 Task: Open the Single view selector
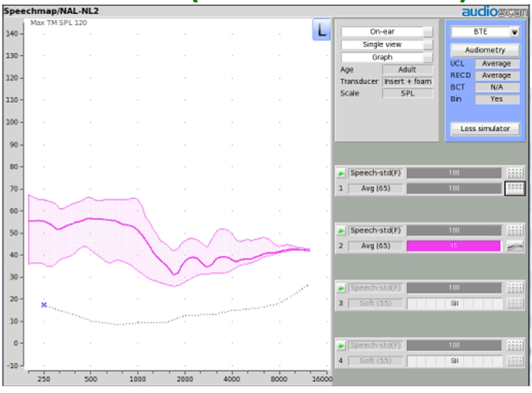click(x=387, y=45)
